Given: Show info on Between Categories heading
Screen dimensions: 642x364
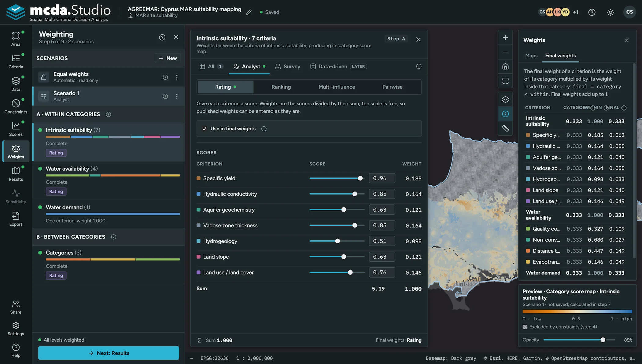Looking at the screenshot, I should pyautogui.click(x=114, y=237).
